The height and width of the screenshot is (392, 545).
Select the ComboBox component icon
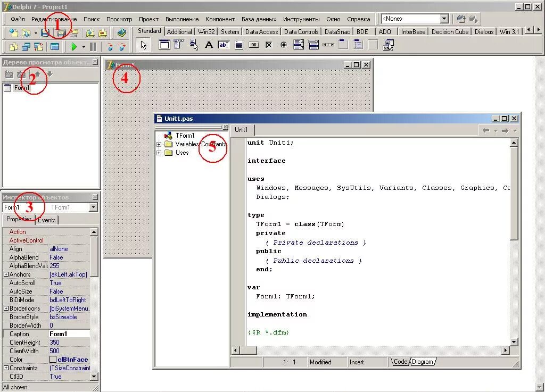313,45
